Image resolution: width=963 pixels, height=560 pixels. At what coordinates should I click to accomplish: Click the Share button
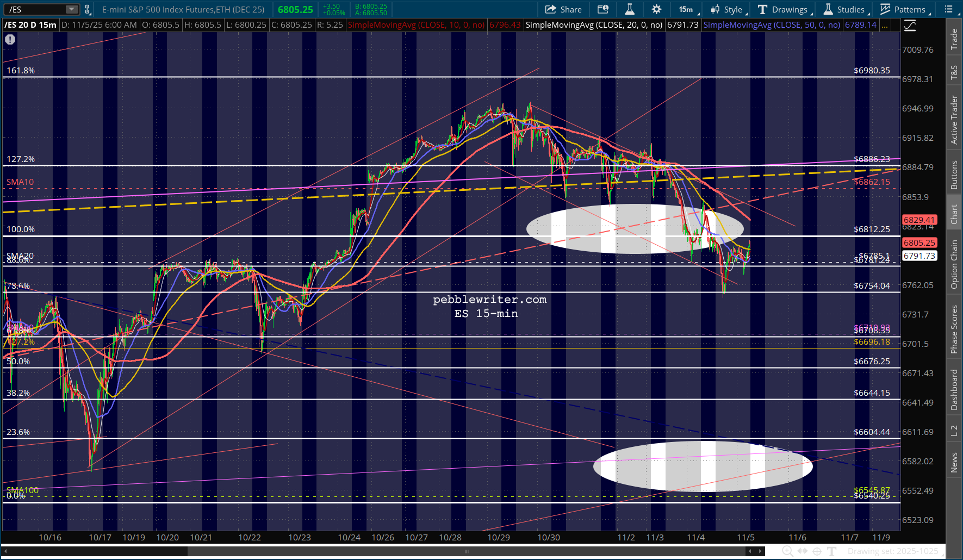(563, 9)
